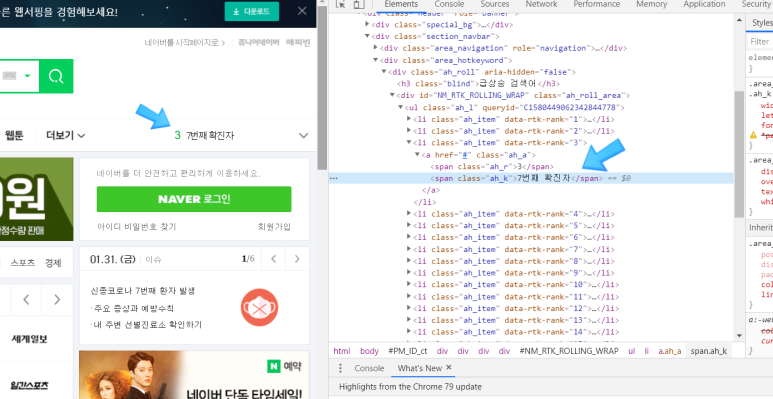Image resolution: width=773 pixels, height=399 pixels.
Task: Collapse the ah_roll div node
Action: 384,72
